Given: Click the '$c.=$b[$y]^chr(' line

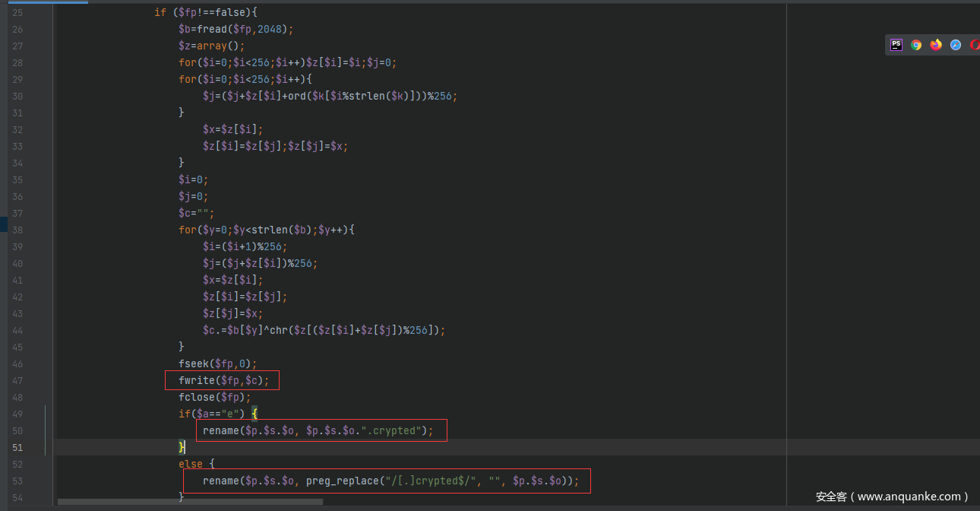Looking at the screenshot, I should 324,330.
